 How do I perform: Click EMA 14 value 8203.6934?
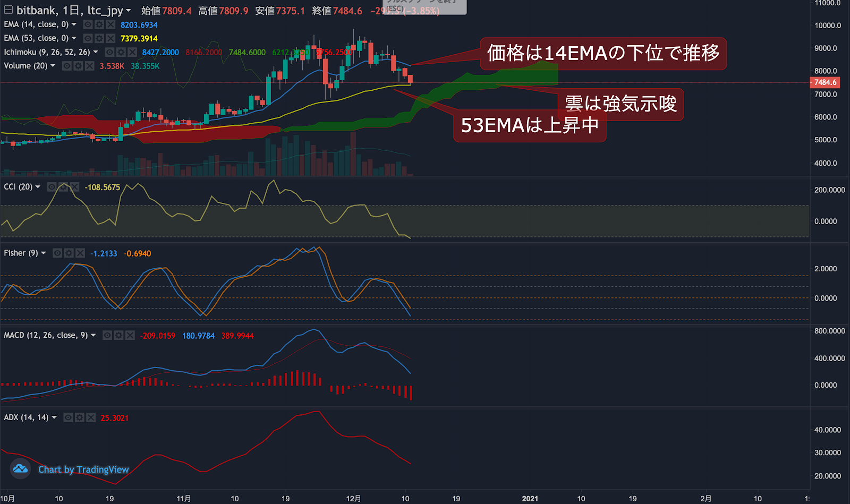[x=139, y=25]
